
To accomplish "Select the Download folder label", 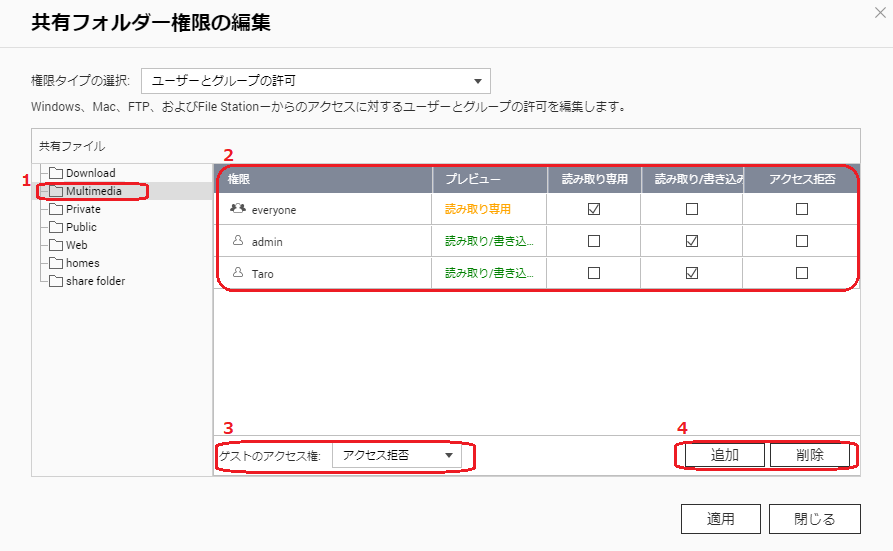I will point(91,173).
